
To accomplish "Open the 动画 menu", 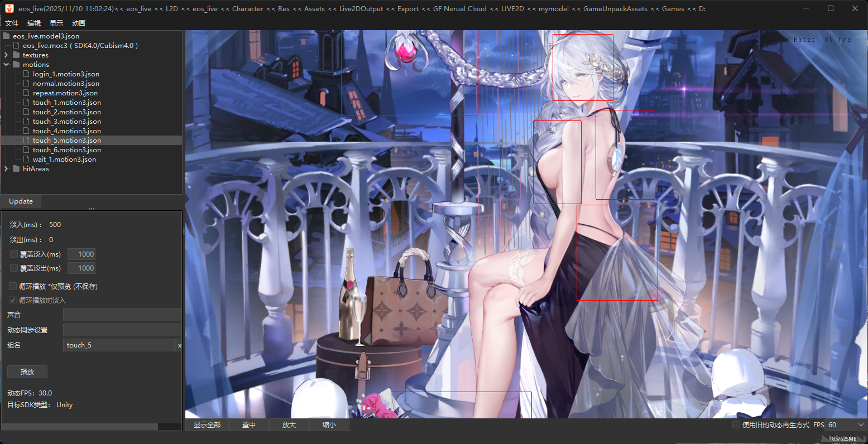I will tap(79, 23).
